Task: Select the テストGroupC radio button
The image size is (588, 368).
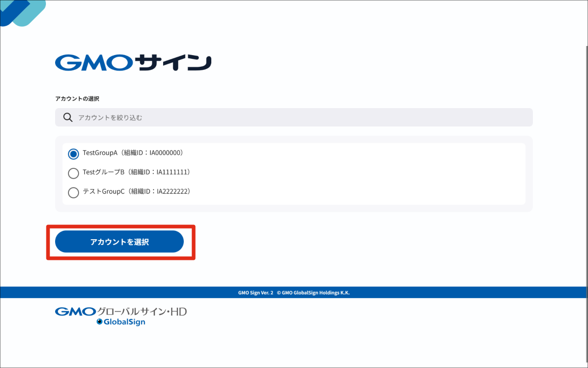Action: coord(73,193)
